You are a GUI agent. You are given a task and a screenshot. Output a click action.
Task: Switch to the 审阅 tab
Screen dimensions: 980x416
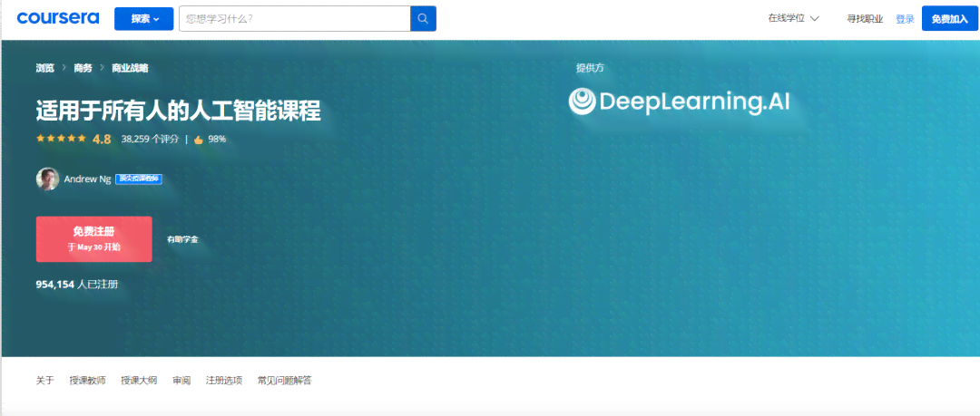click(x=181, y=380)
